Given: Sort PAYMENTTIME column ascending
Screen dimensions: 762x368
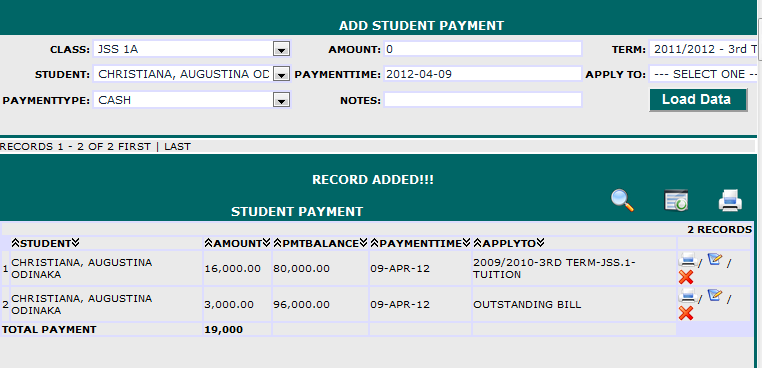Looking at the screenshot, I should pyautogui.click(x=375, y=243).
